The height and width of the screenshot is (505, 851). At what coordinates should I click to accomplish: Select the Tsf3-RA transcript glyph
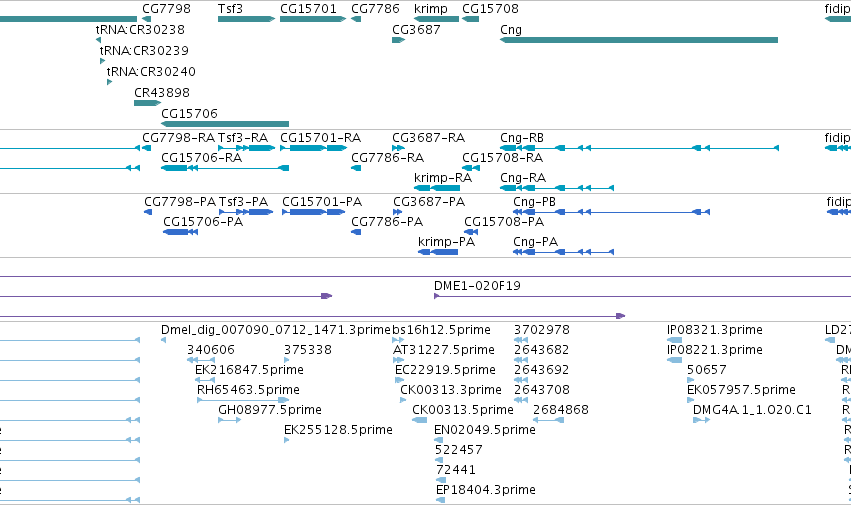tap(246, 148)
